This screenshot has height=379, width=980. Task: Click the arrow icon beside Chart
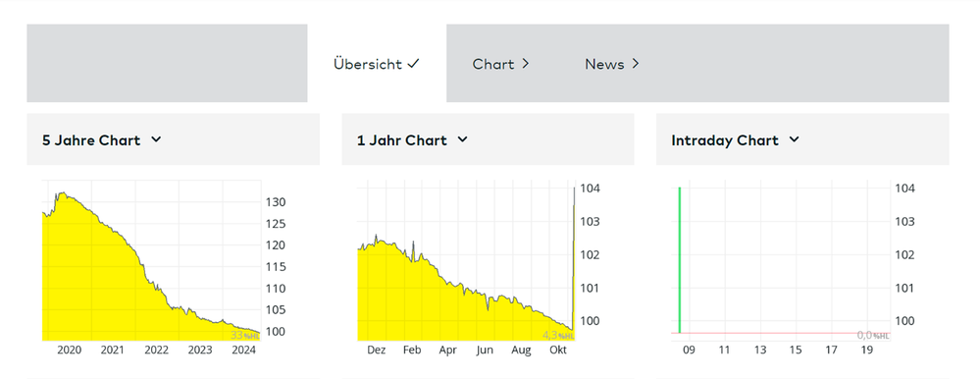[526, 64]
